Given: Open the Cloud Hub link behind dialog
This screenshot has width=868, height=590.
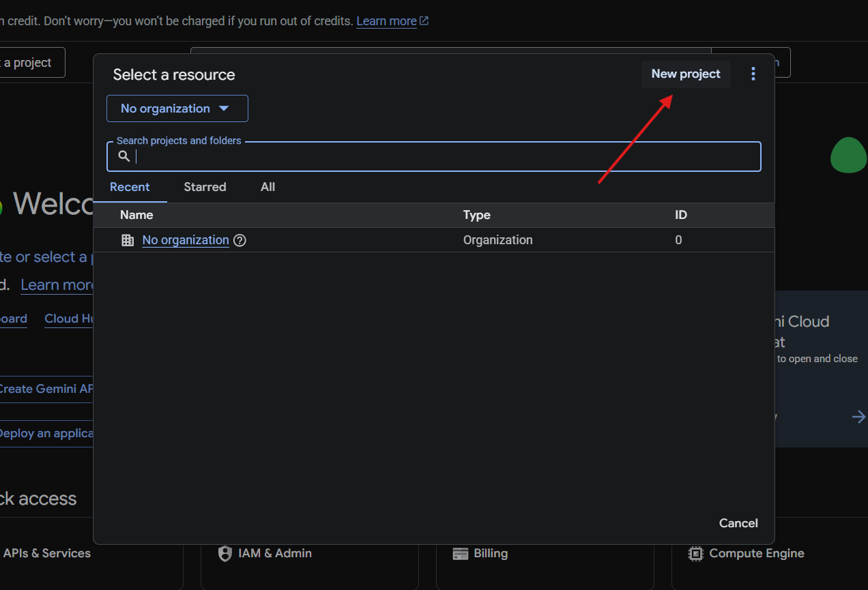Looking at the screenshot, I should (68, 319).
